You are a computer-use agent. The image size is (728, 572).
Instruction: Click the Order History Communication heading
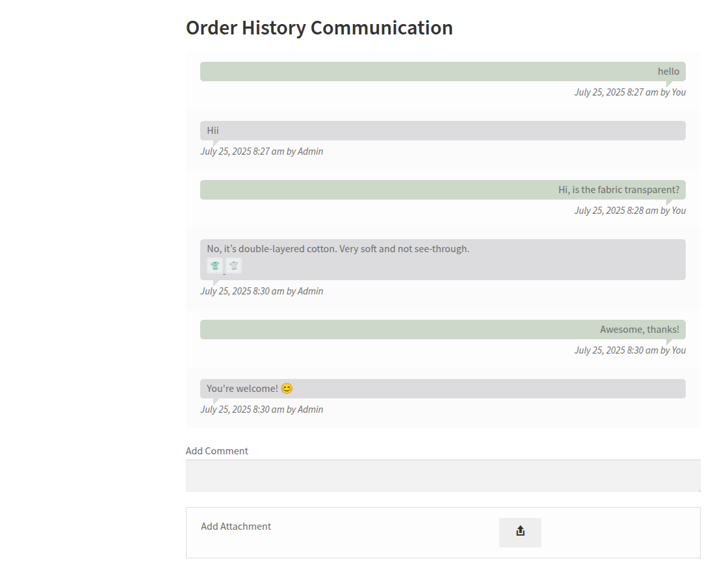(319, 27)
